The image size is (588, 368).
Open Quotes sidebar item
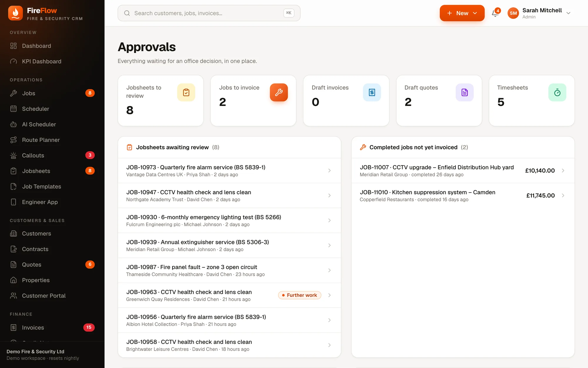52,265
